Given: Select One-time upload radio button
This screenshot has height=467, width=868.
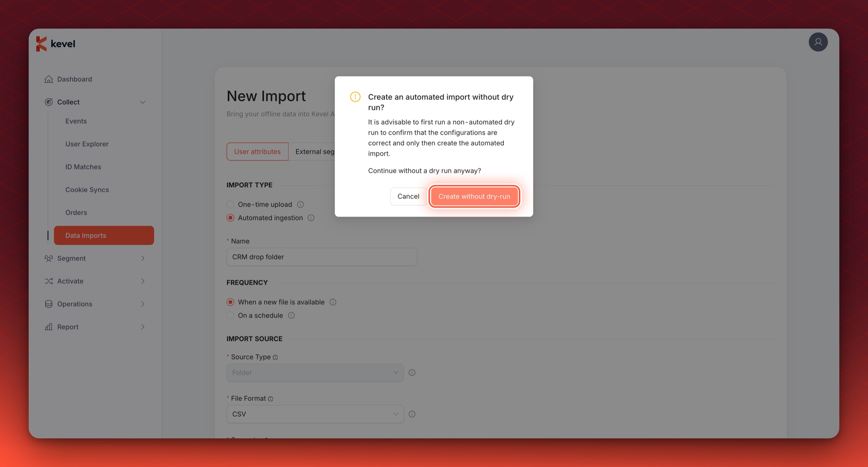Looking at the screenshot, I should (x=230, y=205).
